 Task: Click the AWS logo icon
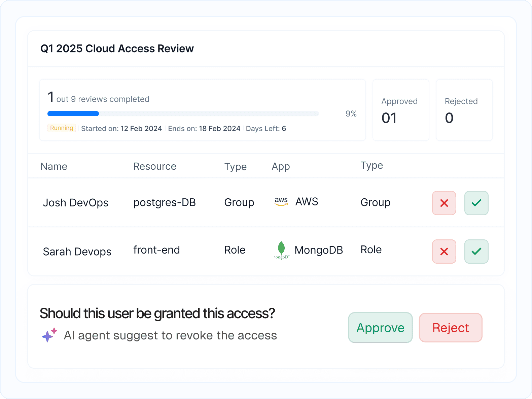[x=281, y=202]
